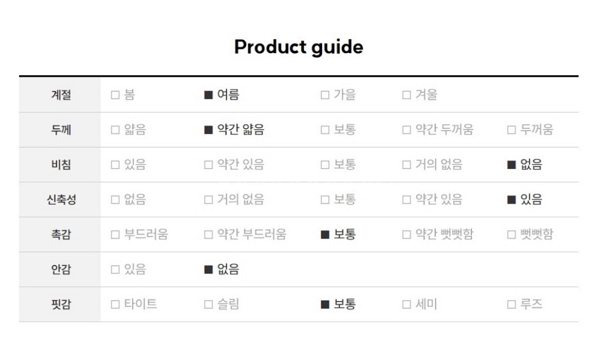This screenshot has height=364, width=604.
Task: Check 얇음 in the 두께 row
Action: (115, 130)
